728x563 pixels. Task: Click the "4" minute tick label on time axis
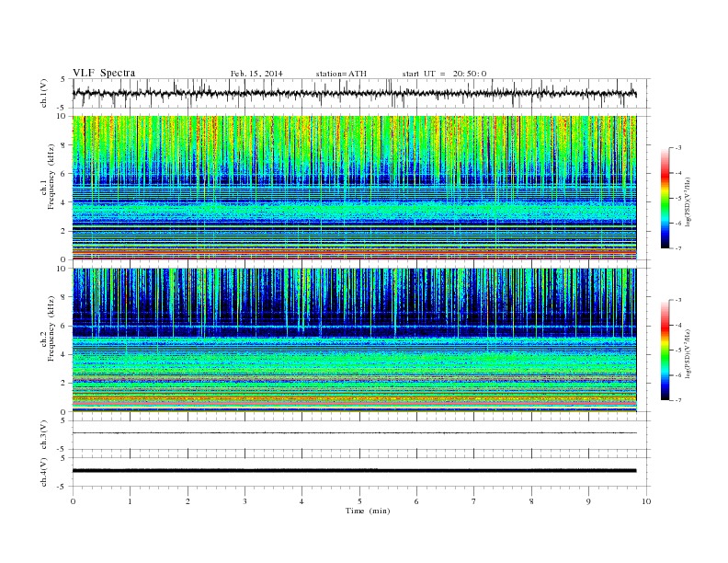[x=301, y=501]
